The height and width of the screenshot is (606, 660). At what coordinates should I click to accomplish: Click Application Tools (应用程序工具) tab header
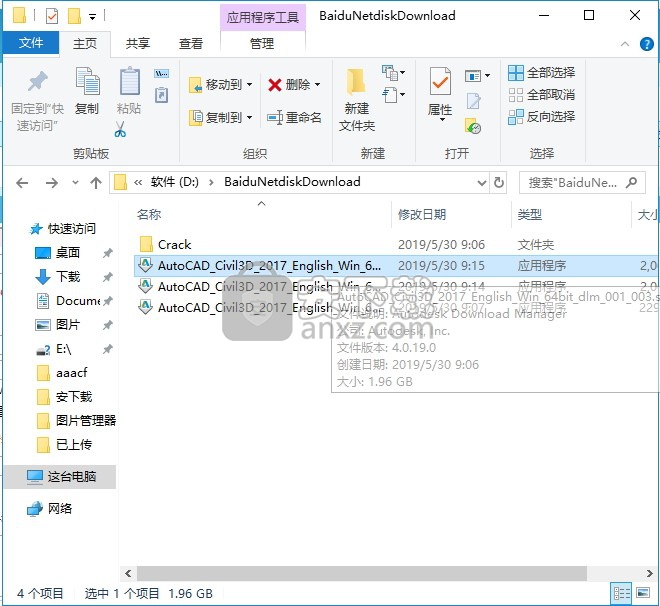pos(263,17)
